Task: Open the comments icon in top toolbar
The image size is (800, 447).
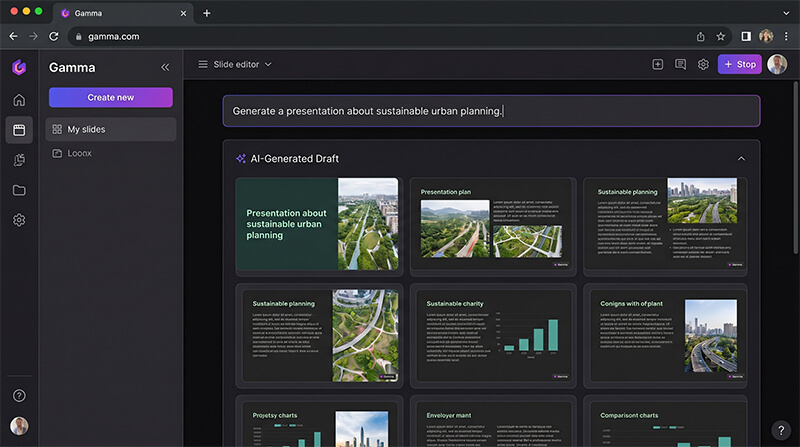Action: tap(680, 64)
